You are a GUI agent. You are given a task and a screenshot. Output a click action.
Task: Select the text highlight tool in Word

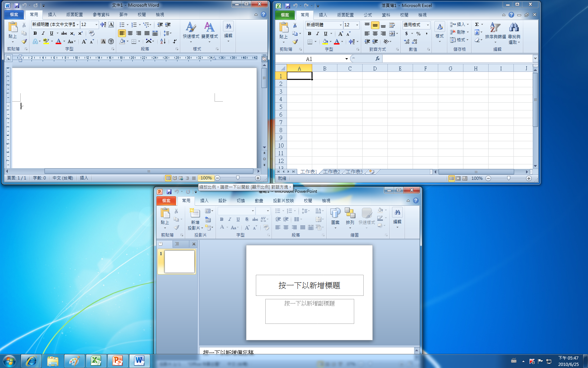click(47, 41)
